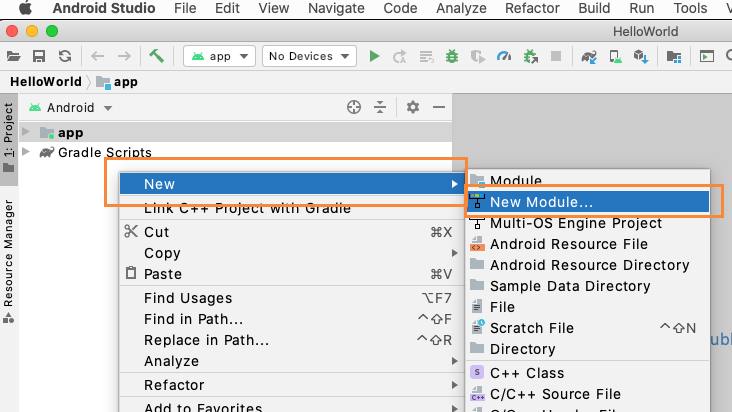Click app in the breadcrumb bar
The width and height of the screenshot is (732, 412).
(x=117, y=82)
